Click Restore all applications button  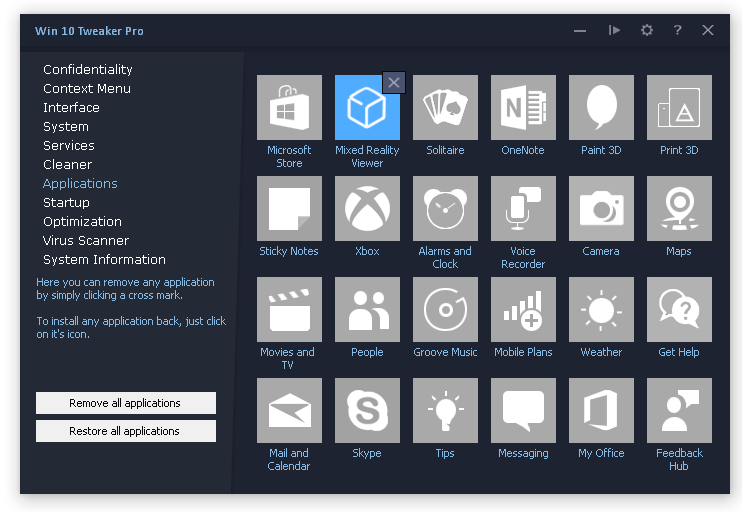tap(126, 431)
